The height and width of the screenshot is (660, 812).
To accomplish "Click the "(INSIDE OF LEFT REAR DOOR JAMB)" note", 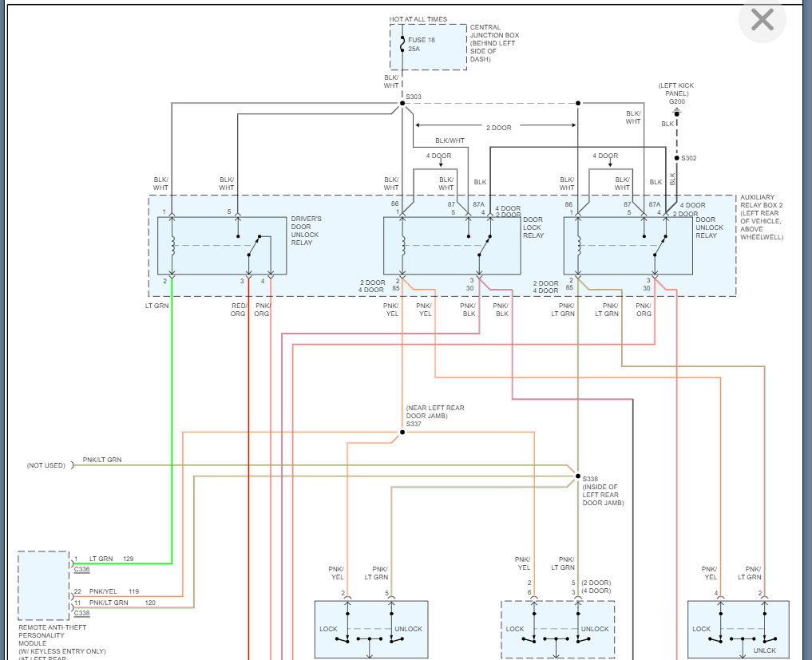I will (x=603, y=495).
